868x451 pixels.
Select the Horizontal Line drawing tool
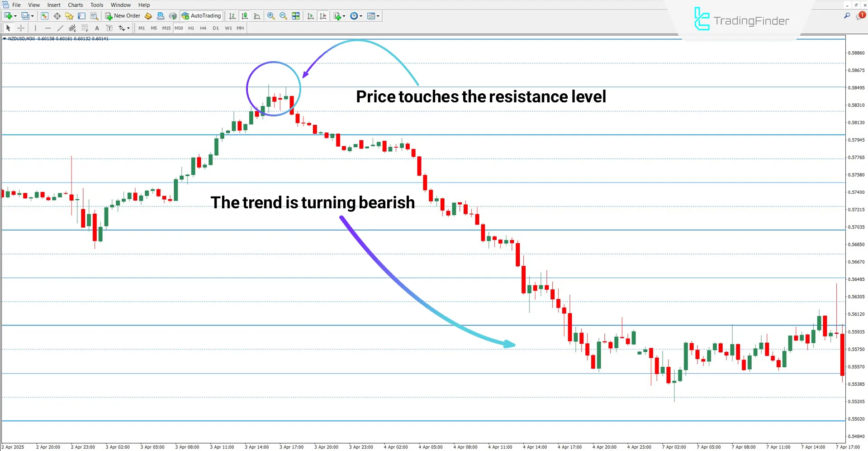pos(48,28)
